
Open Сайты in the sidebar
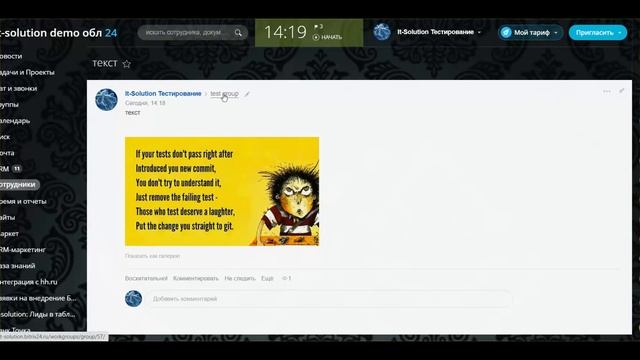pyautogui.click(x=7, y=218)
